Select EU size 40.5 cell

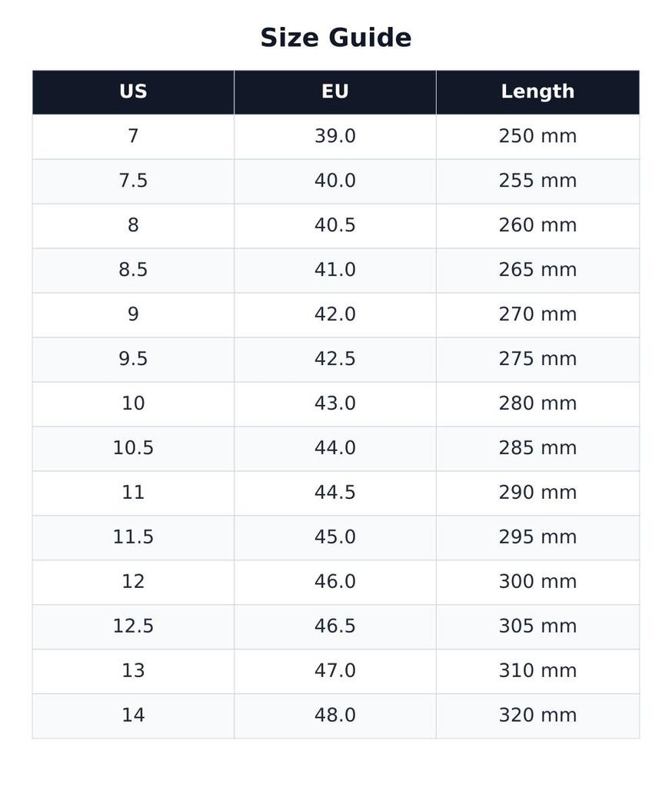point(335,226)
